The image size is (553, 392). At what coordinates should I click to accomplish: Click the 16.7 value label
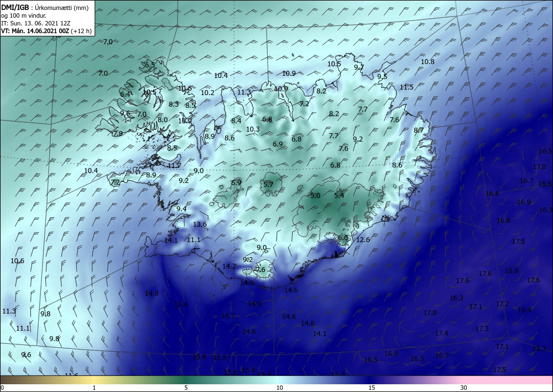pyautogui.click(x=526, y=180)
